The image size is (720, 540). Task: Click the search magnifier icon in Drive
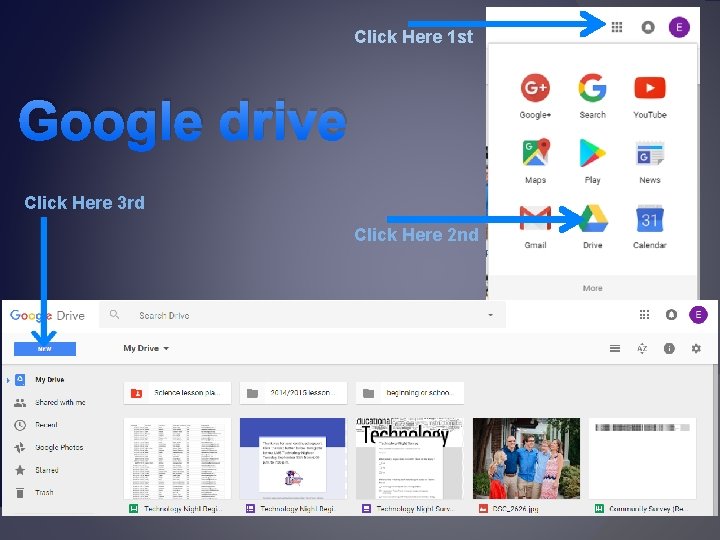[x=114, y=315]
